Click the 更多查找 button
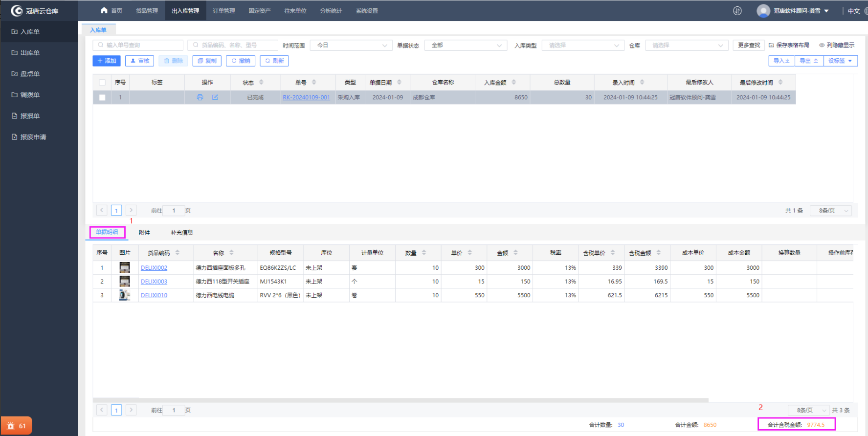Screen dimensions: 868x436 coord(749,45)
